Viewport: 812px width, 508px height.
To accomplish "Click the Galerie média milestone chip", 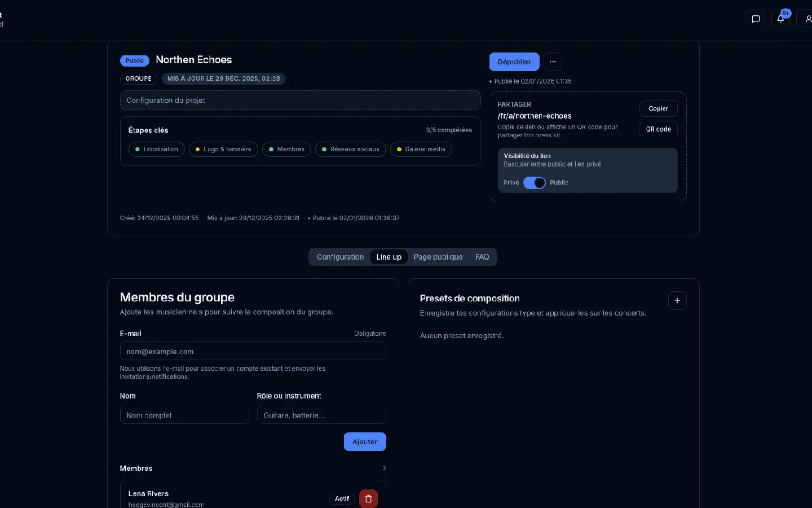I will 421,149.
